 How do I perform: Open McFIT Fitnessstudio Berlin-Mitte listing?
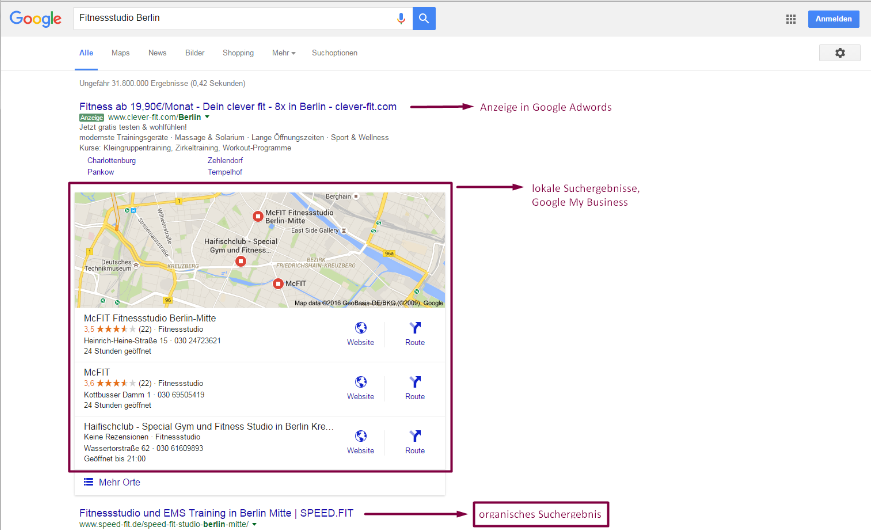(x=150, y=318)
